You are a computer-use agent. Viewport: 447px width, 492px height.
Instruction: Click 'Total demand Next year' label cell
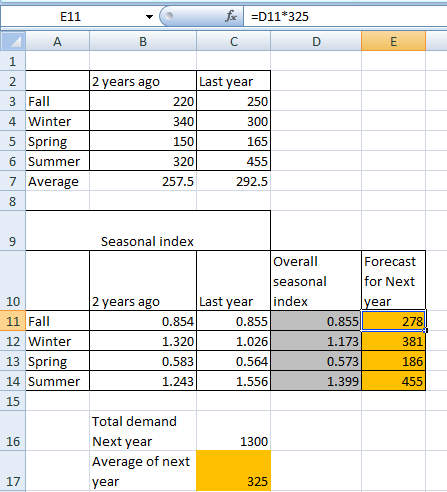point(143,431)
